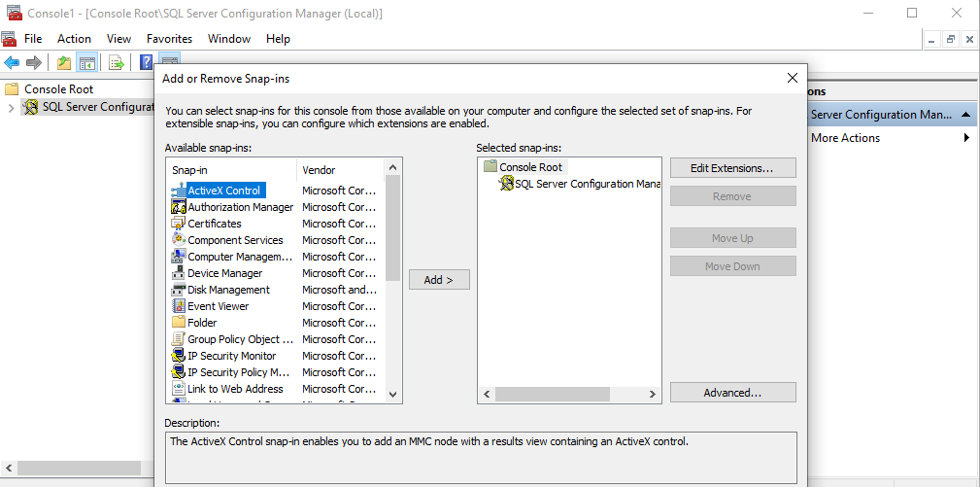Select the Certificates snap-in icon

tap(178, 224)
